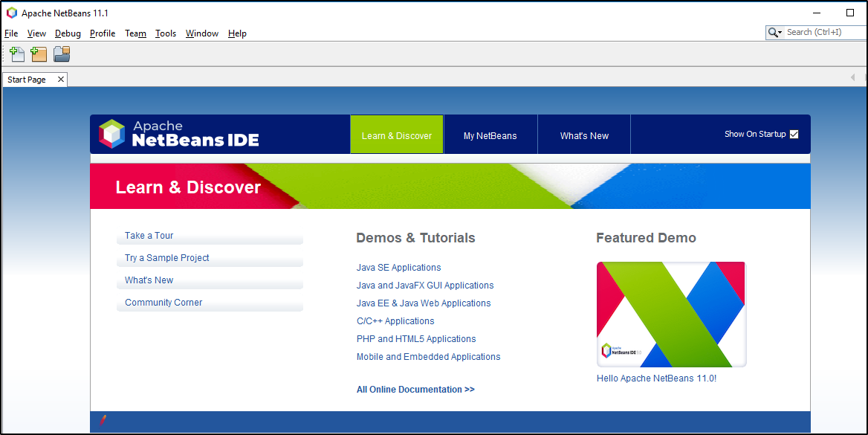Minimize the NetBeans window
868x435 pixels.
[817, 13]
